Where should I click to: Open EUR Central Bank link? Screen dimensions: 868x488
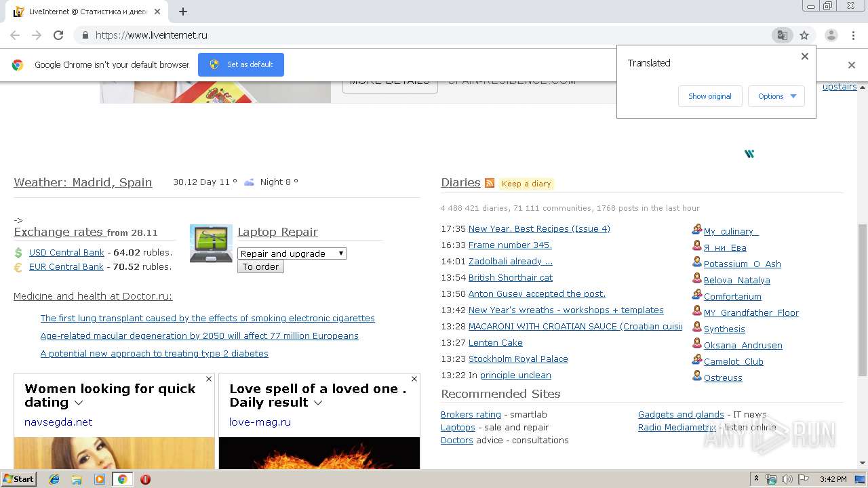(66, 267)
